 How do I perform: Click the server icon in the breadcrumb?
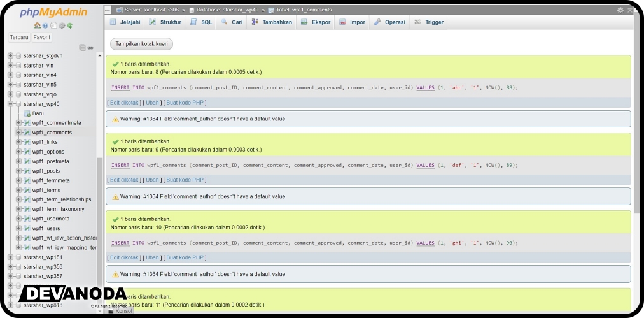pyautogui.click(x=120, y=10)
